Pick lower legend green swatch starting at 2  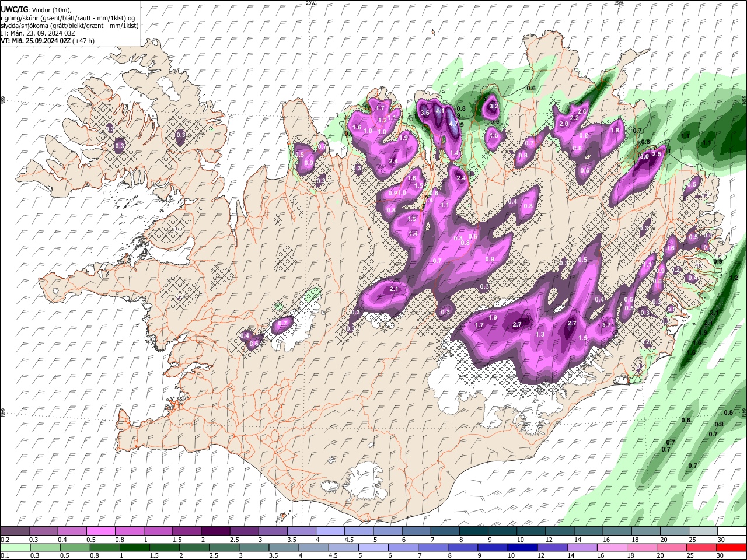pos(194,547)
